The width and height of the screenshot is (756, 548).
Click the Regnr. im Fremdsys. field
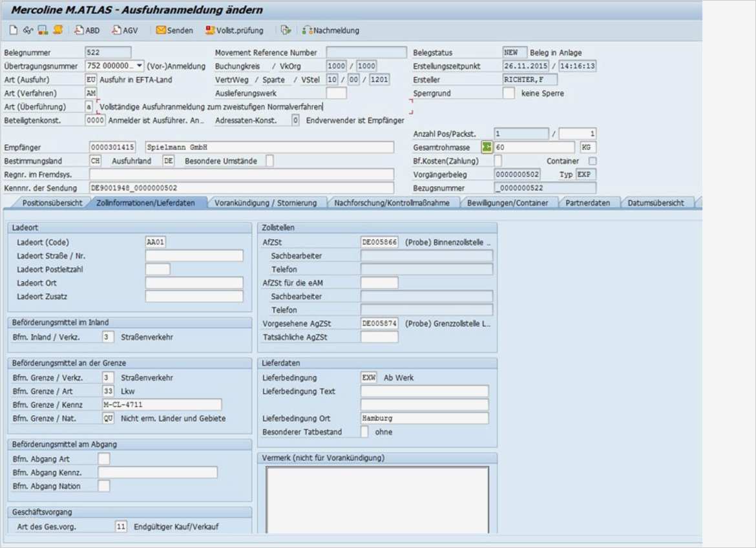(x=242, y=174)
